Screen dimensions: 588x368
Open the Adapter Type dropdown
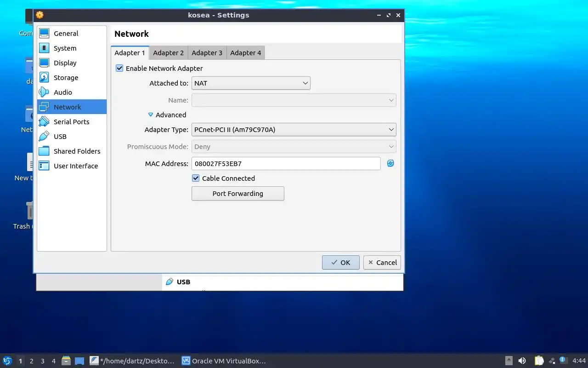click(x=294, y=130)
